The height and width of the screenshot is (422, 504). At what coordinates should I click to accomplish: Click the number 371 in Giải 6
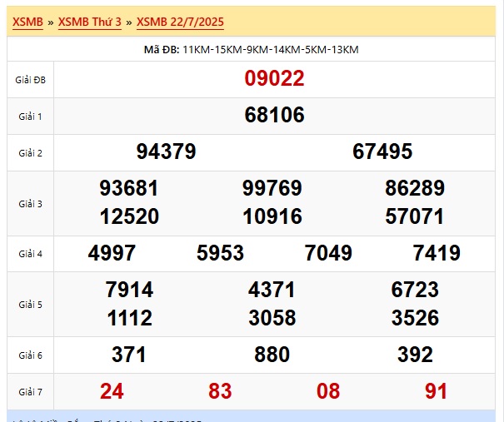point(129,355)
